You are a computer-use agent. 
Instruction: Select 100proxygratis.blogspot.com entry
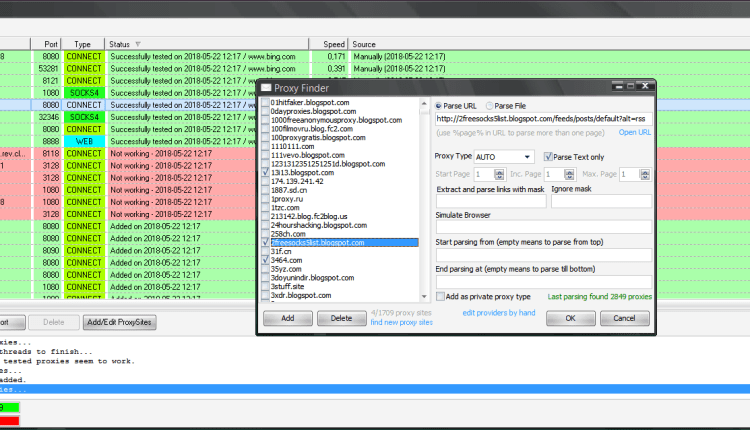tap(318, 137)
